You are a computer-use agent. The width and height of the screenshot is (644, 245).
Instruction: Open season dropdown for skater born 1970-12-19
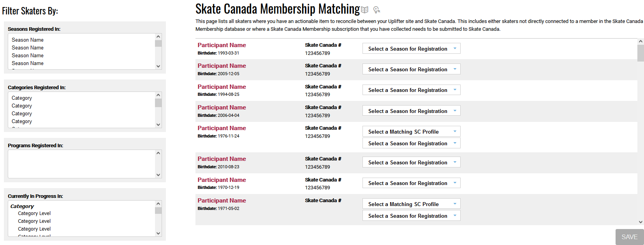(411, 183)
